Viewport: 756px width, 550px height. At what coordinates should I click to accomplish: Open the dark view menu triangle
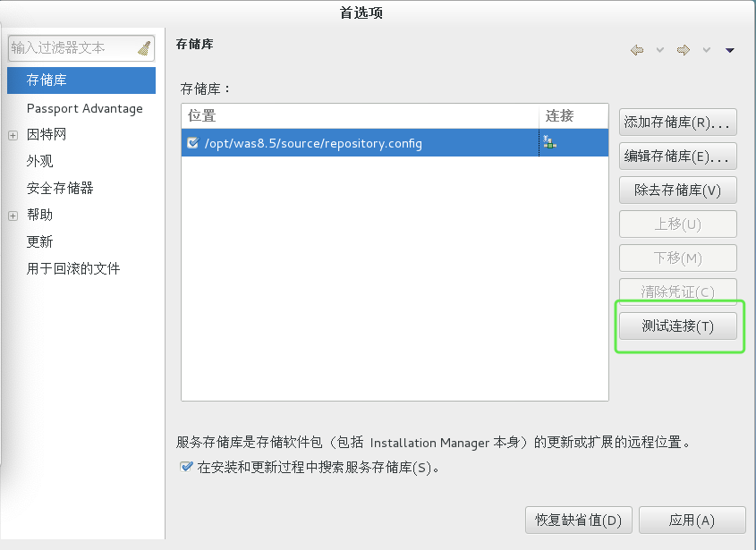729,50
